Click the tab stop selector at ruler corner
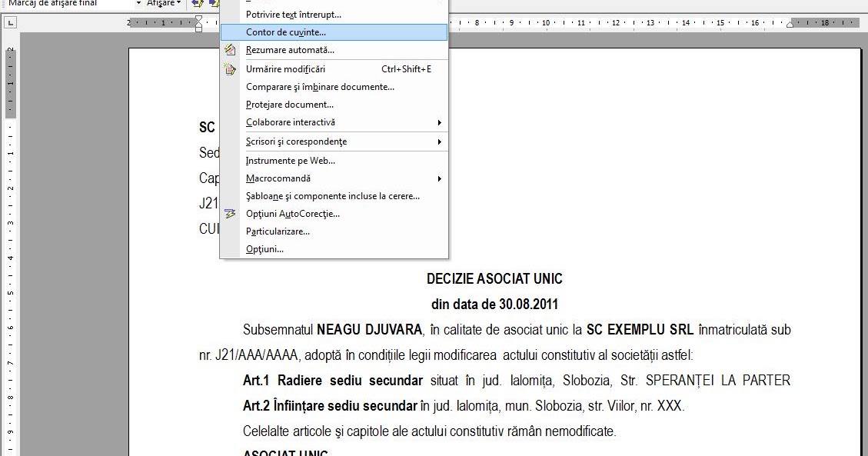 click(x=11, y=23)
